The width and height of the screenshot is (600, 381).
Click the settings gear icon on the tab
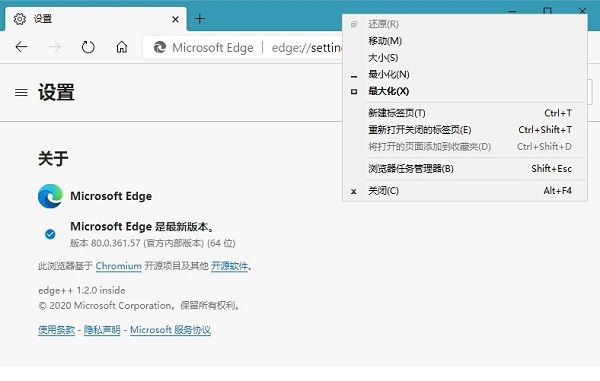pyautogui.click(x=20, y=19)
